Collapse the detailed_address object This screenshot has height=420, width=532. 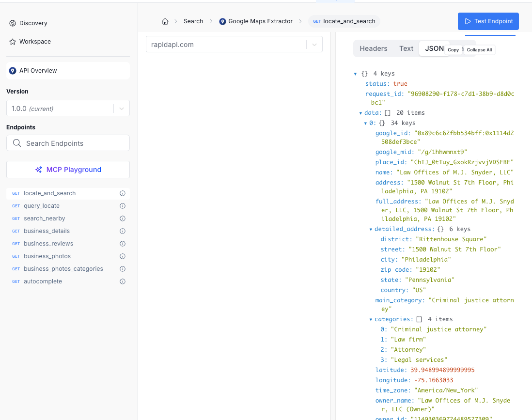[x=371, y=229]
